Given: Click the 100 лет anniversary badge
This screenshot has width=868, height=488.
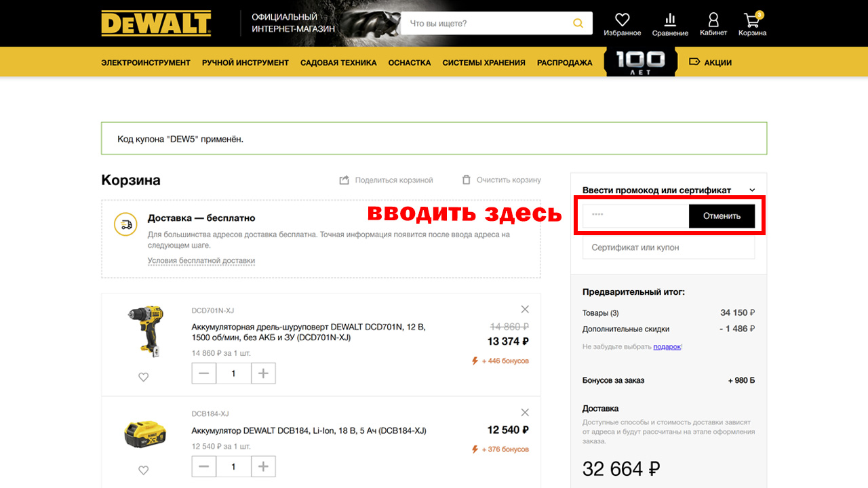Looking at the screenshot, I should [641, 62].
